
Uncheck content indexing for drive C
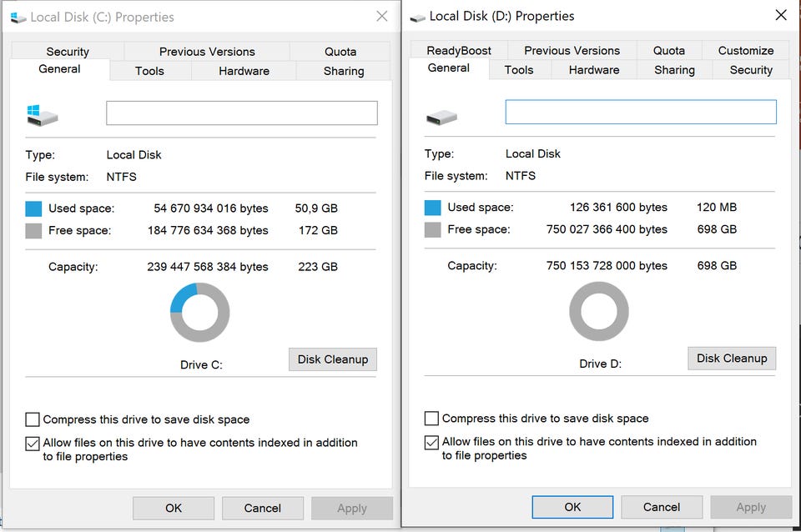(x=33, y=443)
